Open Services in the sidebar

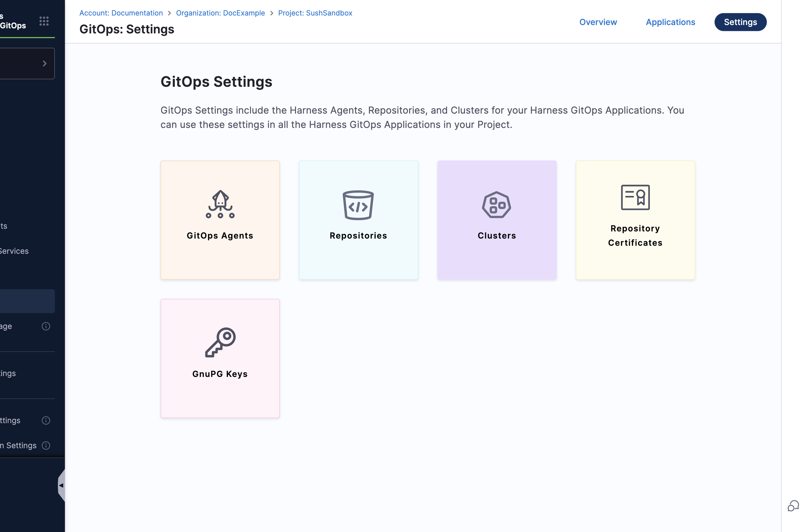[x=14, y=251]
